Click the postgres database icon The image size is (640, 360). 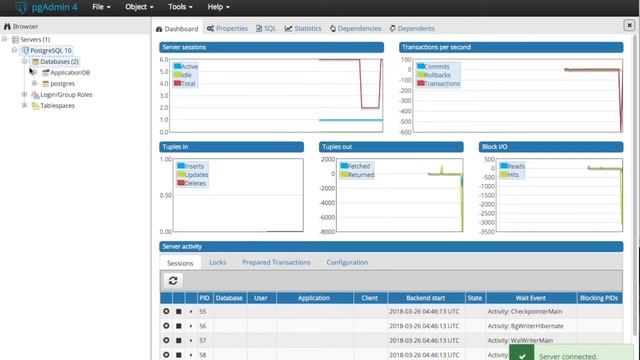(x=46, y=84)
